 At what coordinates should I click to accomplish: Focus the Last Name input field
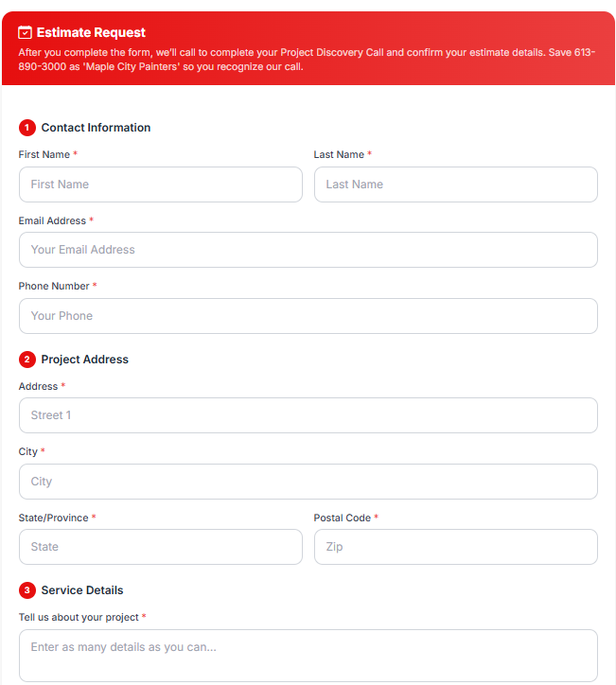456,184
